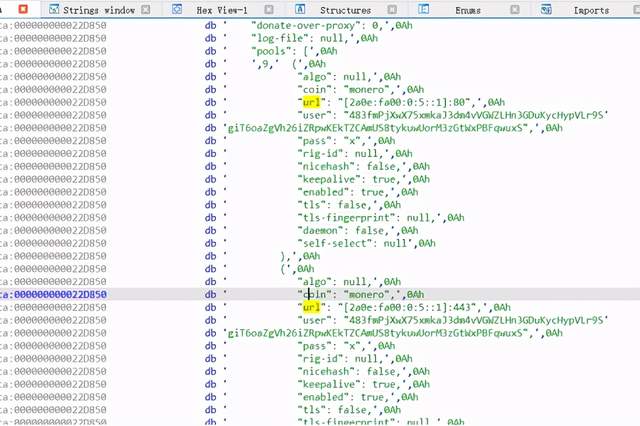Click the red close icon on leftmost tab

pyautogui.click(x=23, y=9)
